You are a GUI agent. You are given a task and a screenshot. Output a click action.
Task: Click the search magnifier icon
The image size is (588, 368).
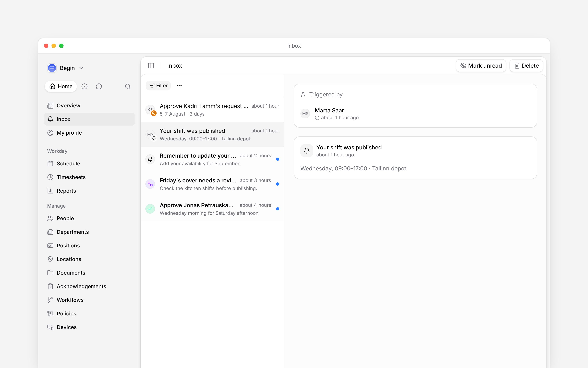click(128, 86)
